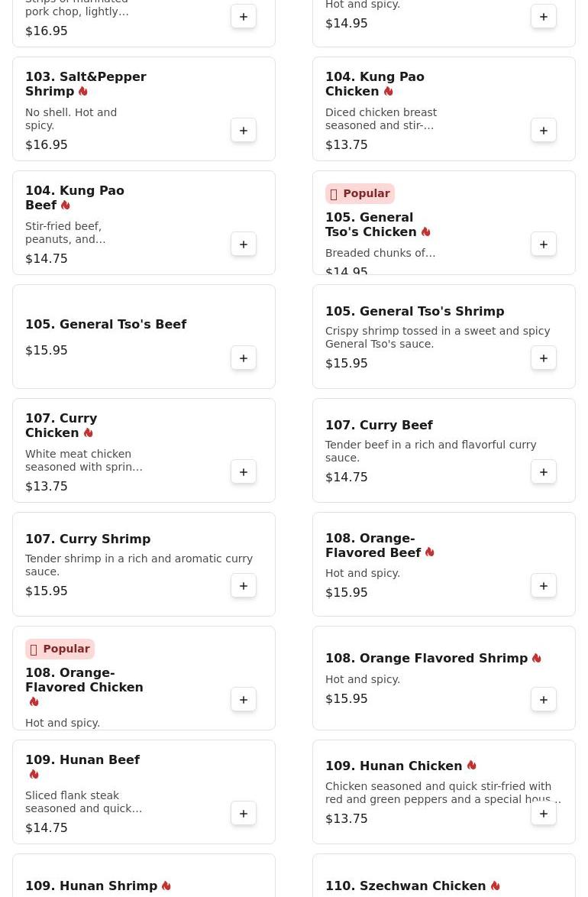Add Curry Chicken to the cart
Screen dimensions: 588x897
244,472
